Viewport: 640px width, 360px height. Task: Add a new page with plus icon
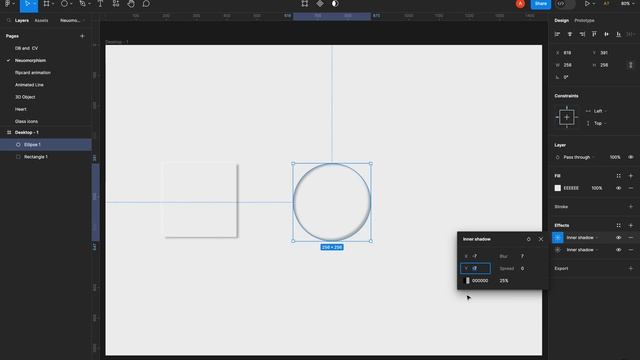pos(82,36)
